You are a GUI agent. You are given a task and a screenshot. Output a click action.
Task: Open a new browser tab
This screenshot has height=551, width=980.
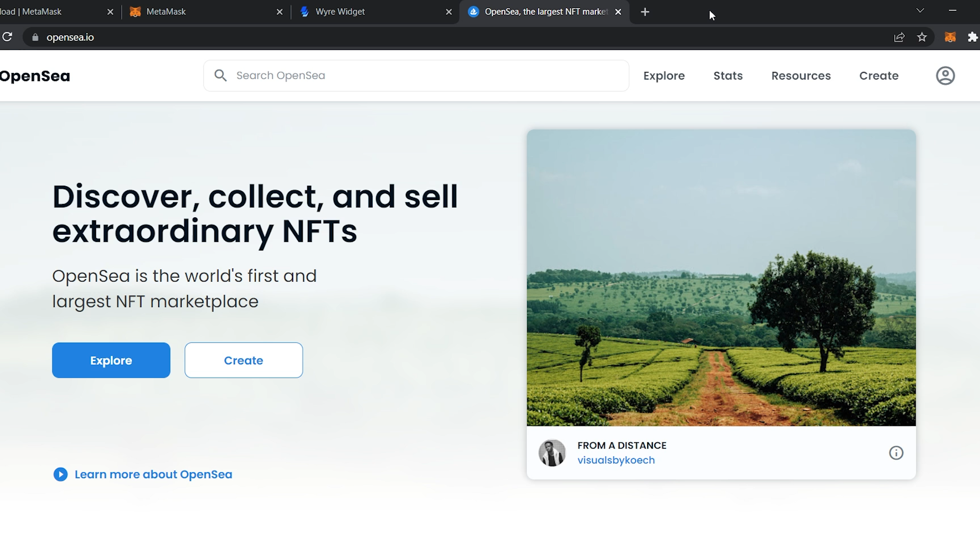click(x=645, y=12)
